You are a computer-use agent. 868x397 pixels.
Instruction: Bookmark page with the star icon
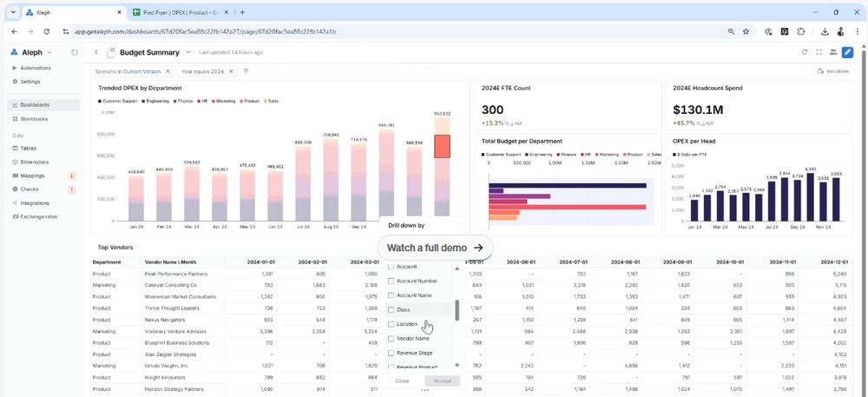click(x=746, y=31)
